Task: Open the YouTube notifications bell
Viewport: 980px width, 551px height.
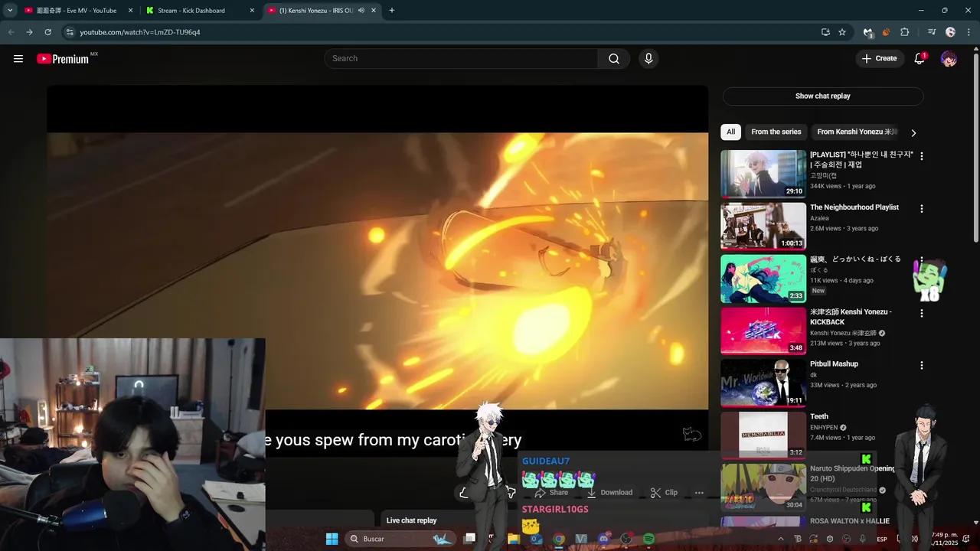Action: click(920, 59)
